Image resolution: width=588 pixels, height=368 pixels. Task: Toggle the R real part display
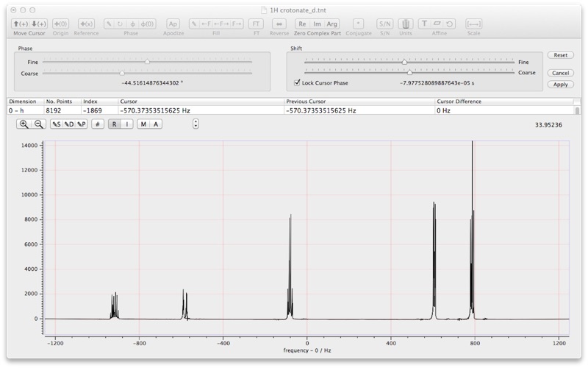pos(115,124)
